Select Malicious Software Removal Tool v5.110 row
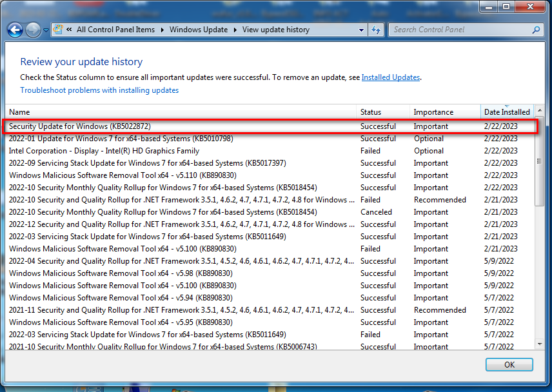Viewport: 552px width, 392px height. [x=270, y=175]
